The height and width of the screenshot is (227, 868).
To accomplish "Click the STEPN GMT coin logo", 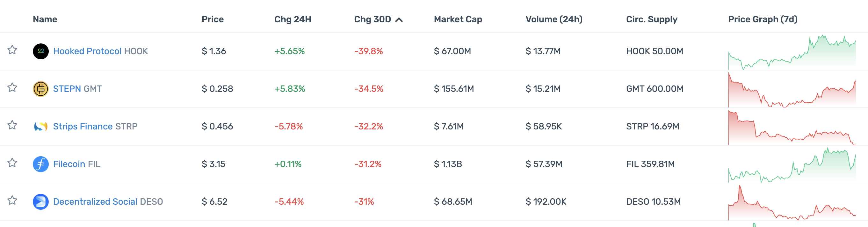I will [x=40, y=89].
